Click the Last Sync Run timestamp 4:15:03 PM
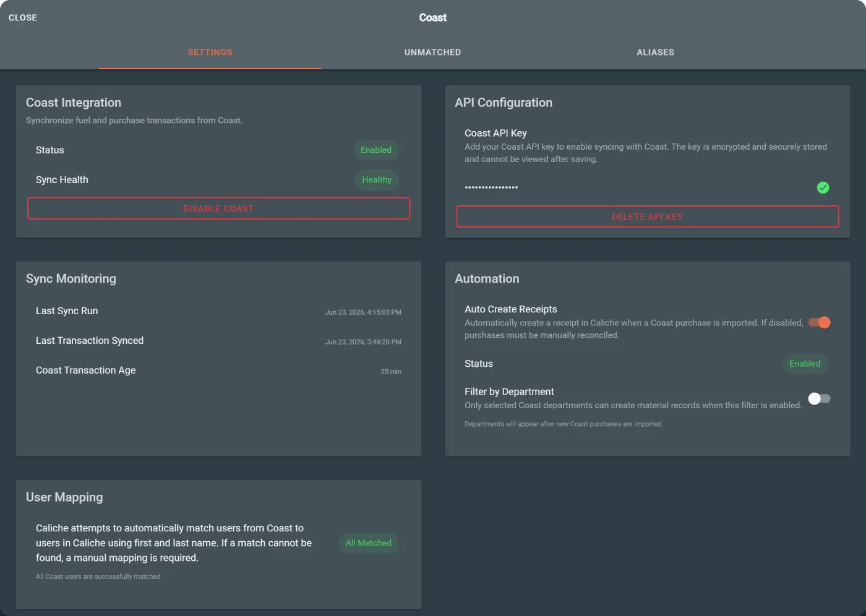The width and height of the screenshot is (866, 616). pos(363,312)
